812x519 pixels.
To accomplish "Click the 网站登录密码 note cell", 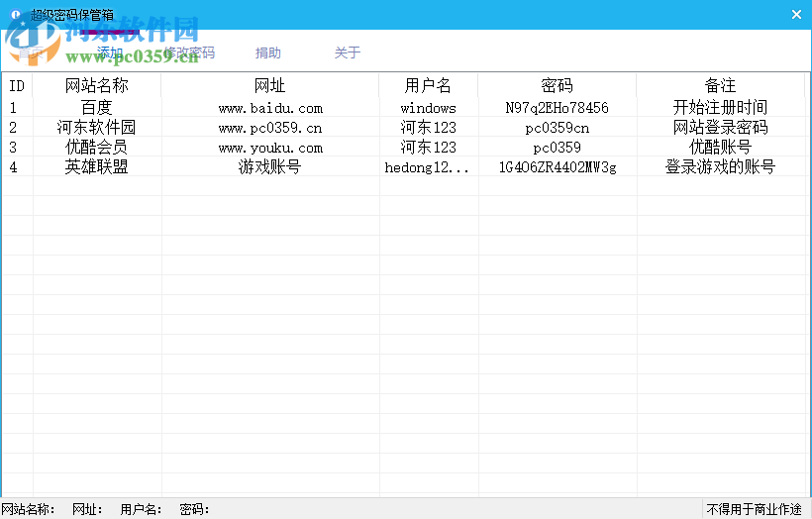I will point(720,127).
